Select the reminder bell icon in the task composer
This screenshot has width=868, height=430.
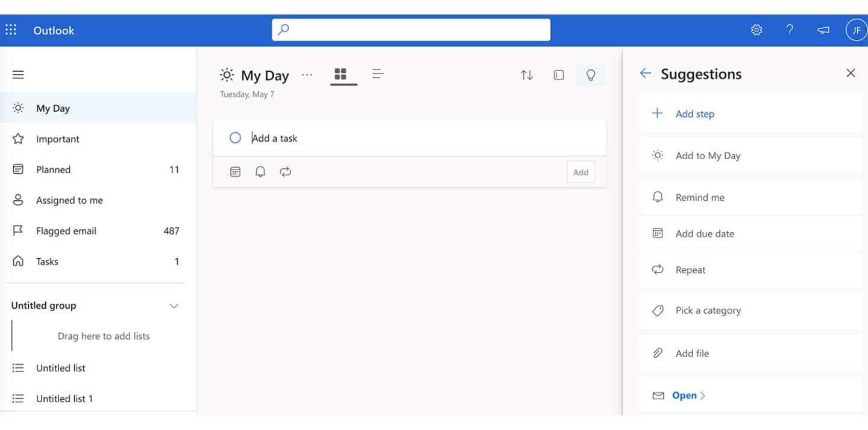[260, 171]
